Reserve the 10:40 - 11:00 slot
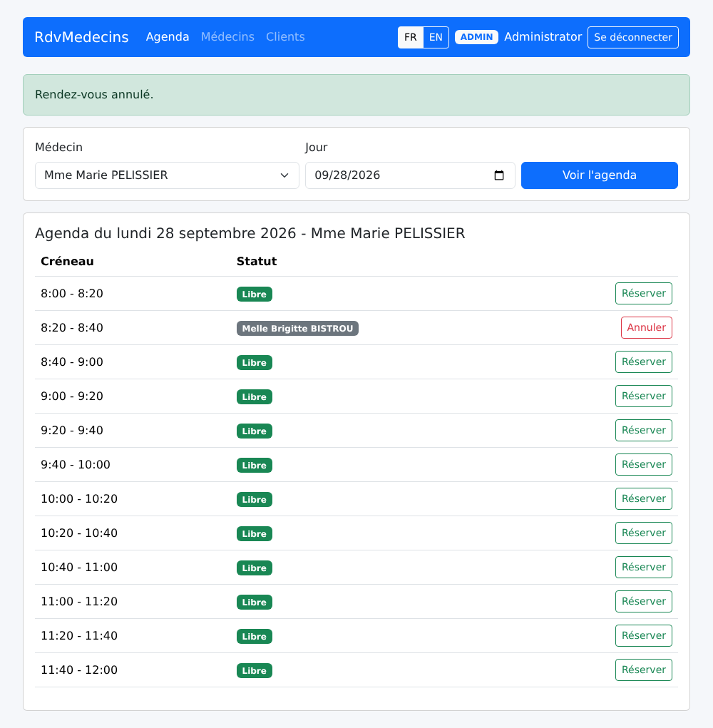The image size is (713, 728). (644, 568)
